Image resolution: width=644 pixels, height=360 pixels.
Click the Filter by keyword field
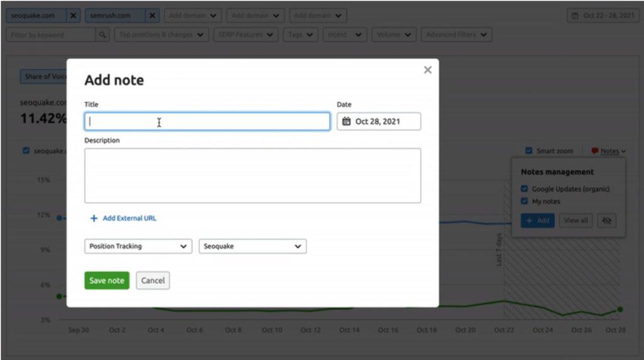51,35
